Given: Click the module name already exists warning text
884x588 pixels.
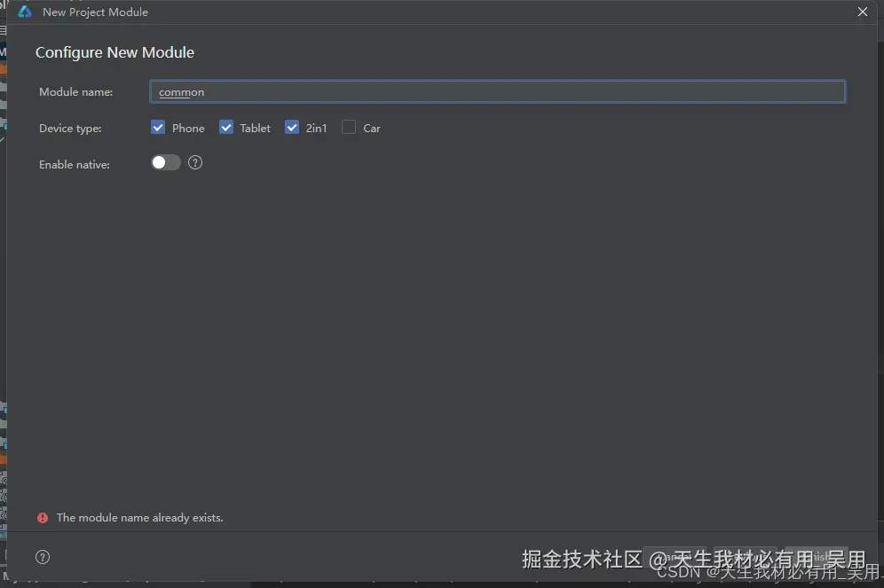Looking at the screenshot, I should pos(138,517).
